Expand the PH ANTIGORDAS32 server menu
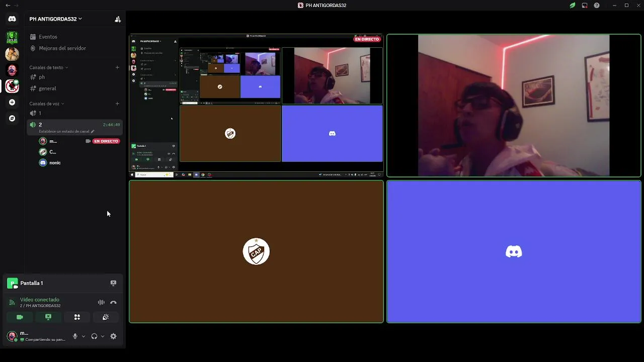 pyautogui.click(x=55, y=19)
